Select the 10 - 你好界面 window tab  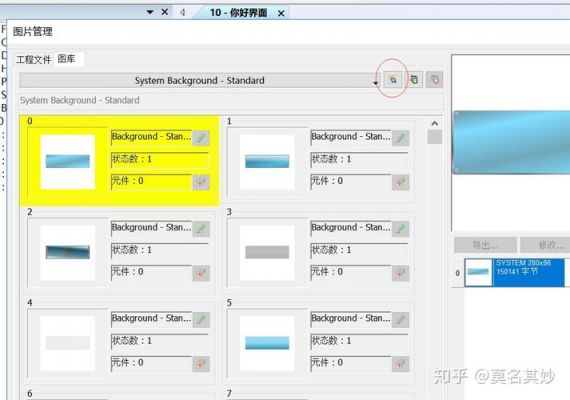click(238, 13)
